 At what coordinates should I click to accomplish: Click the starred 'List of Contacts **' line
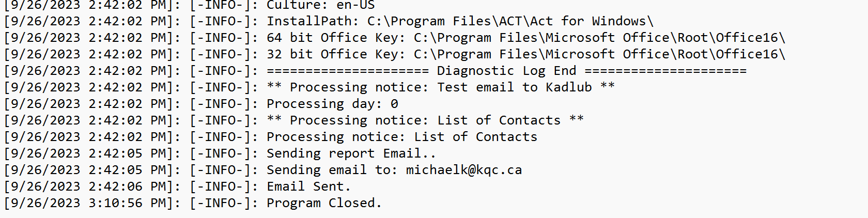(x=293, y=120)
